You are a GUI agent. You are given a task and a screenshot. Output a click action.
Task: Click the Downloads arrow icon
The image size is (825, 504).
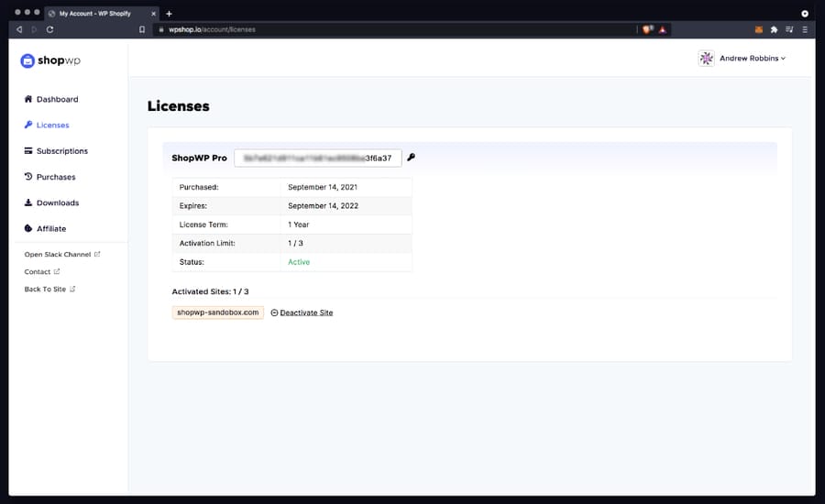(28, 203)
